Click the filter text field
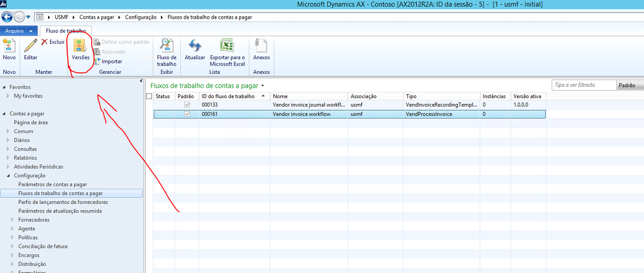This screenshot has height=273, width=644. [584, 85]
